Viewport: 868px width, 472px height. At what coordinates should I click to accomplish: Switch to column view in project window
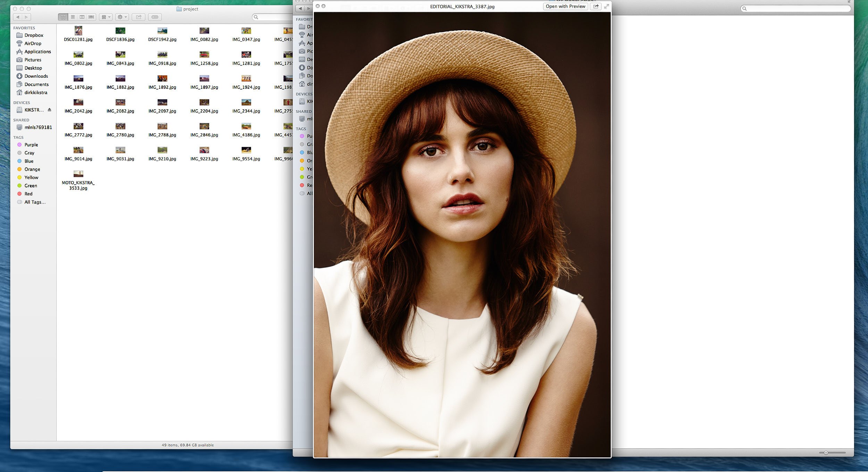[82, 17]
